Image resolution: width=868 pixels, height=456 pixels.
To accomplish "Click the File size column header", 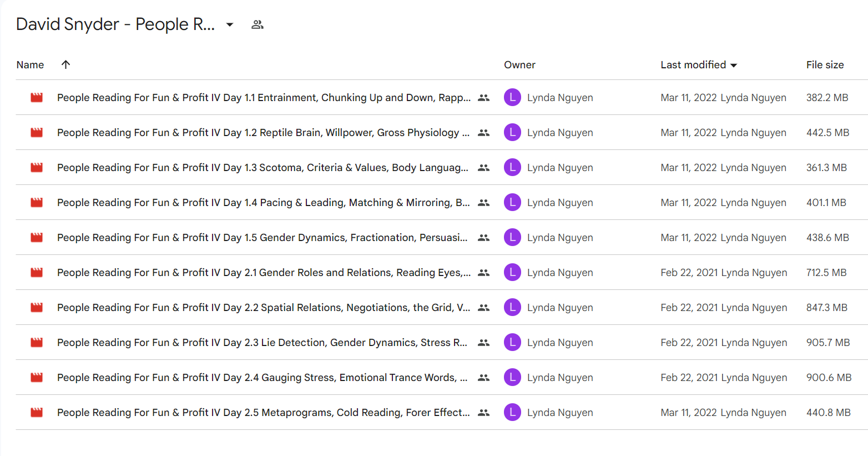I will coord(825,65).
